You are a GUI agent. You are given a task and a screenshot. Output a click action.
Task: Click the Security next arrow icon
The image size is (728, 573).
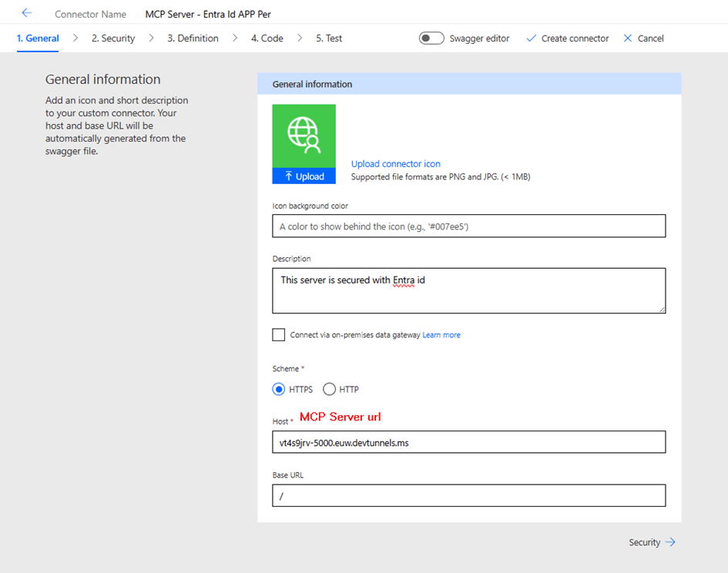pos(670,542)
